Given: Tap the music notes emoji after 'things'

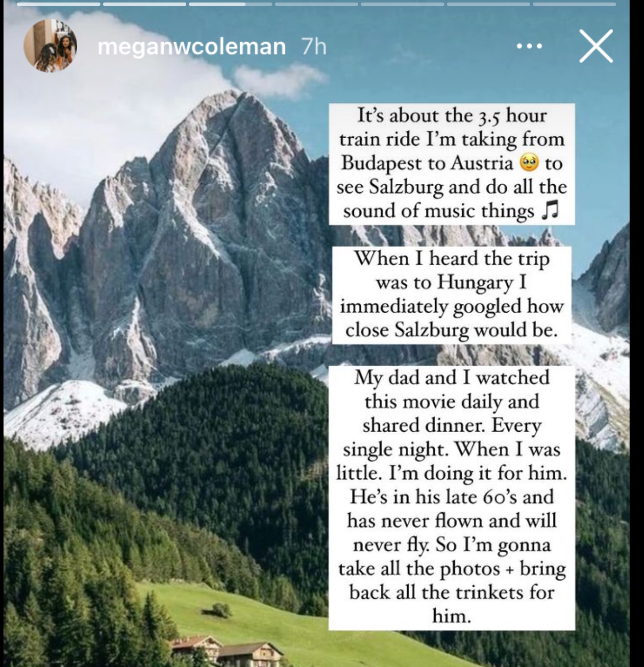Looking at the screenshot, I should 550,211.
